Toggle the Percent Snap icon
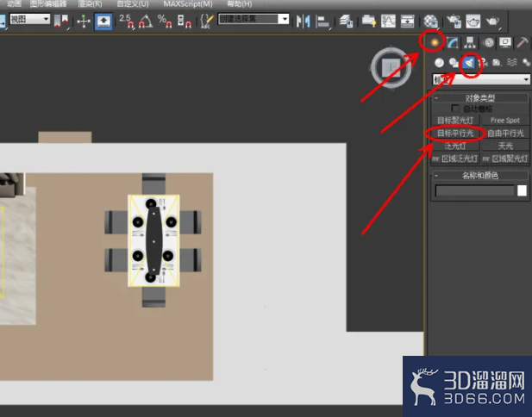The height and width of the screenshot is (417, 532). tap(165, 22)
